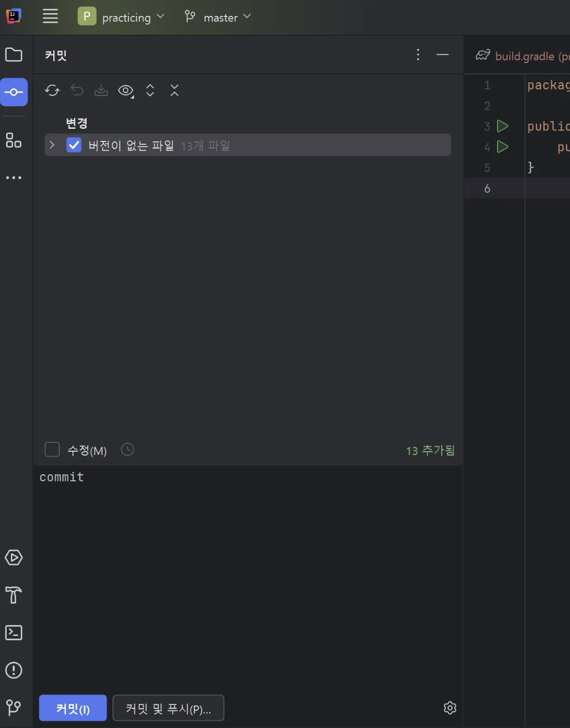Click the 커밋 및 푸시(P)... button
The height and width of the screenshot is (728, 570).
point(168,708)
